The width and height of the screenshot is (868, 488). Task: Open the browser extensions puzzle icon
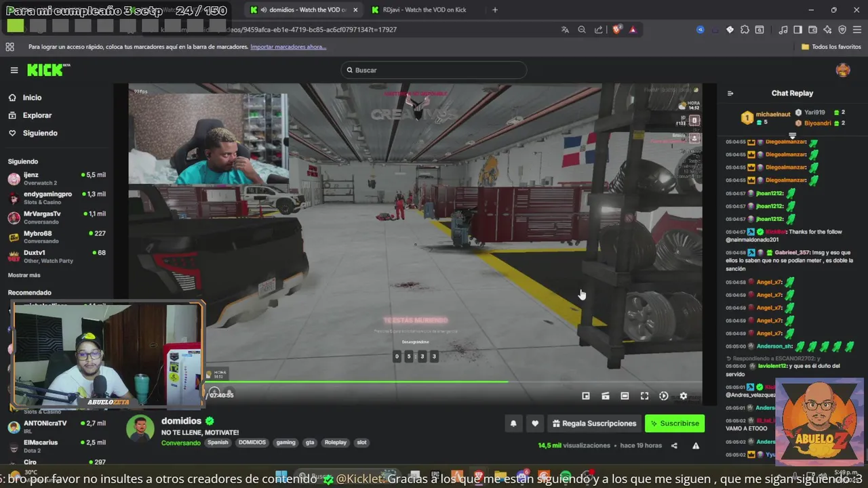click(x=745, y=30)
